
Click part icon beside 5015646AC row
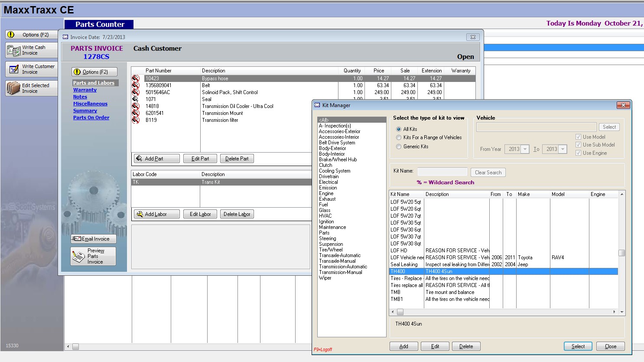coord(136,92)
